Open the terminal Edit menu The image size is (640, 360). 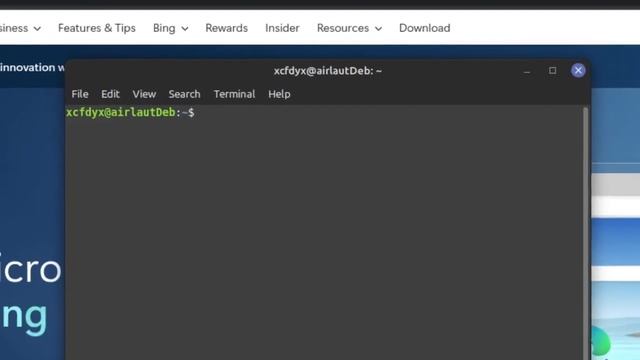pyautogui.click(x=110, y=94)
